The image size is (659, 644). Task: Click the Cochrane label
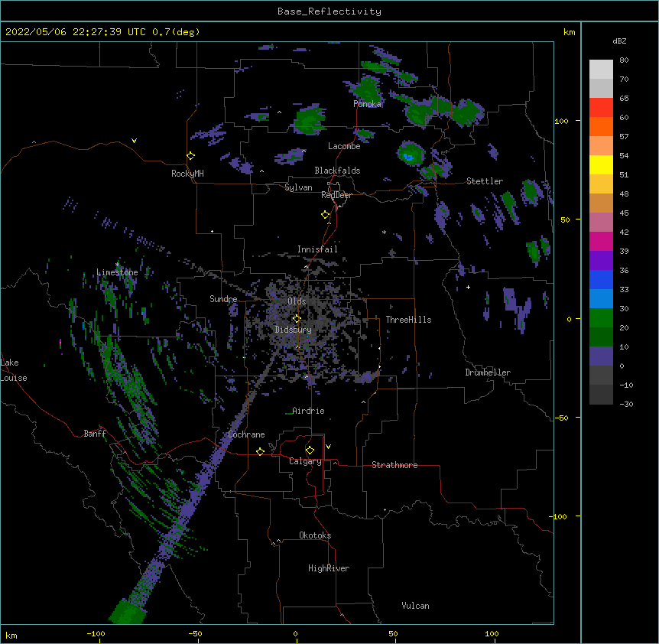[x=246, y=434]
